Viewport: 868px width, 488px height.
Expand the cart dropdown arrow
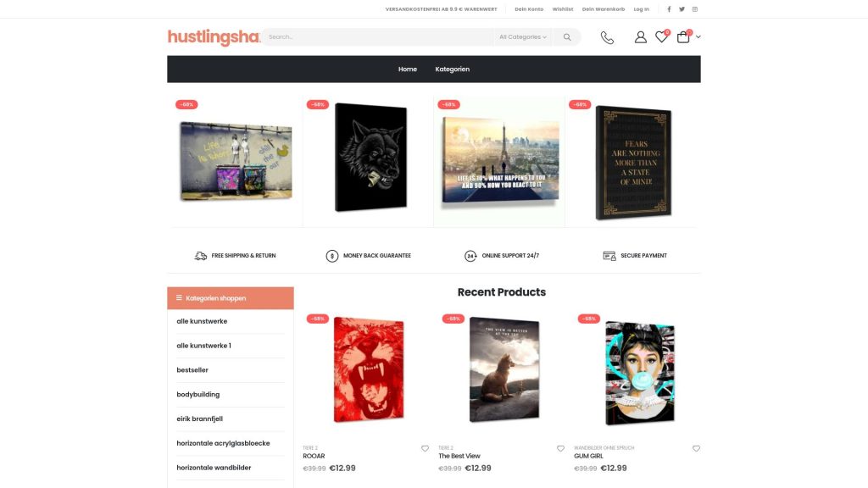tap(698, 37)
